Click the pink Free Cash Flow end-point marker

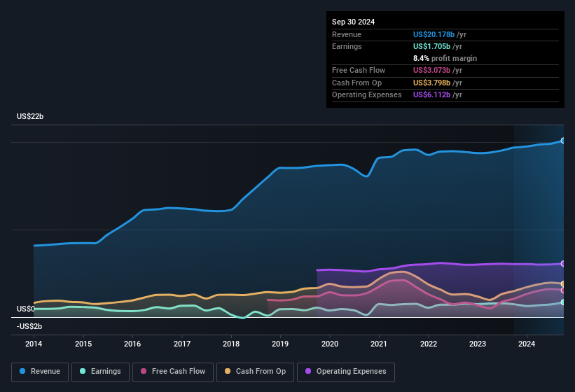[562, 290]
